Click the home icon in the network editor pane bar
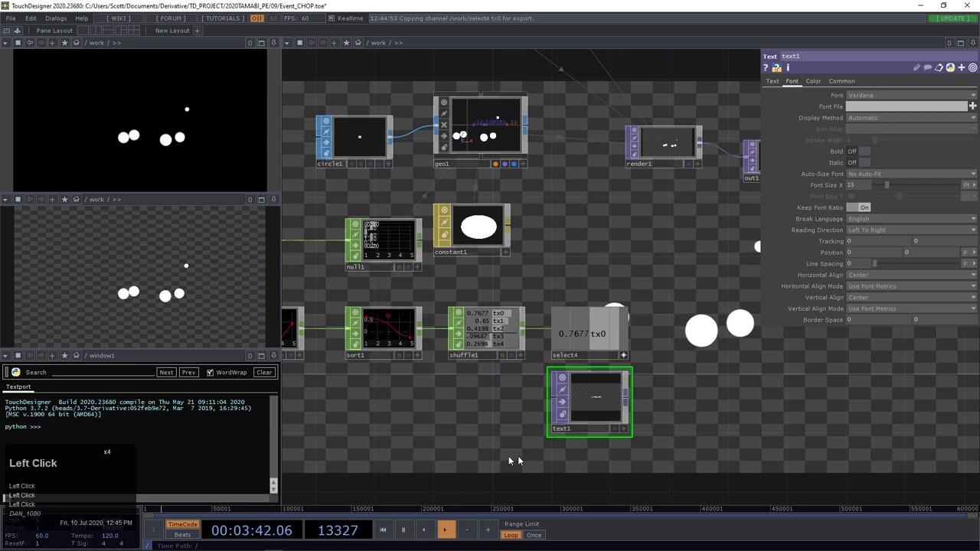This screenshot has width=980, height=551. 358,43
